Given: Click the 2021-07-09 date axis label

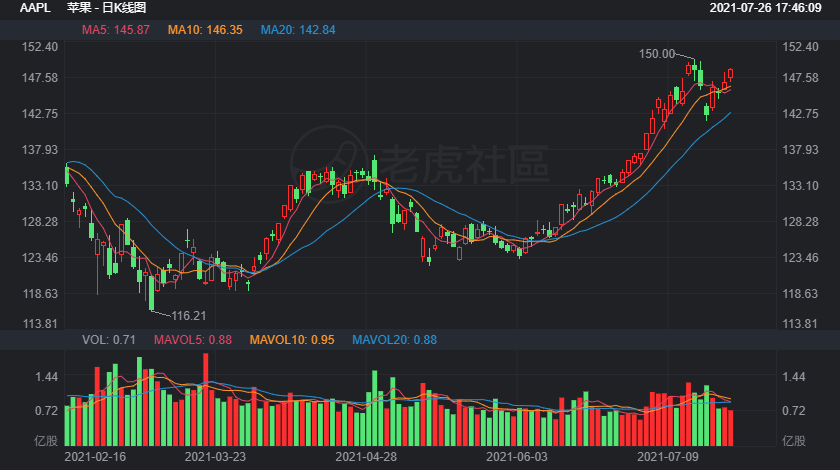Looking at the screenshot, I should point(668,457).
